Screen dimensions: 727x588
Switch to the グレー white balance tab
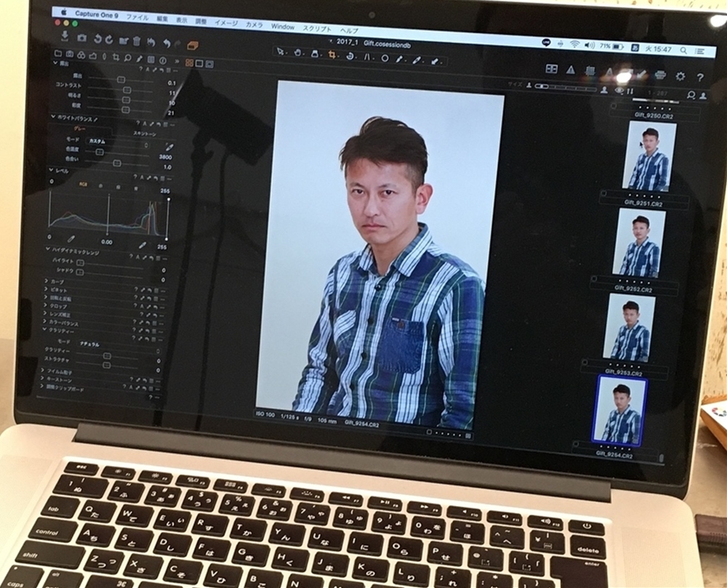click(x=80, y=129)
